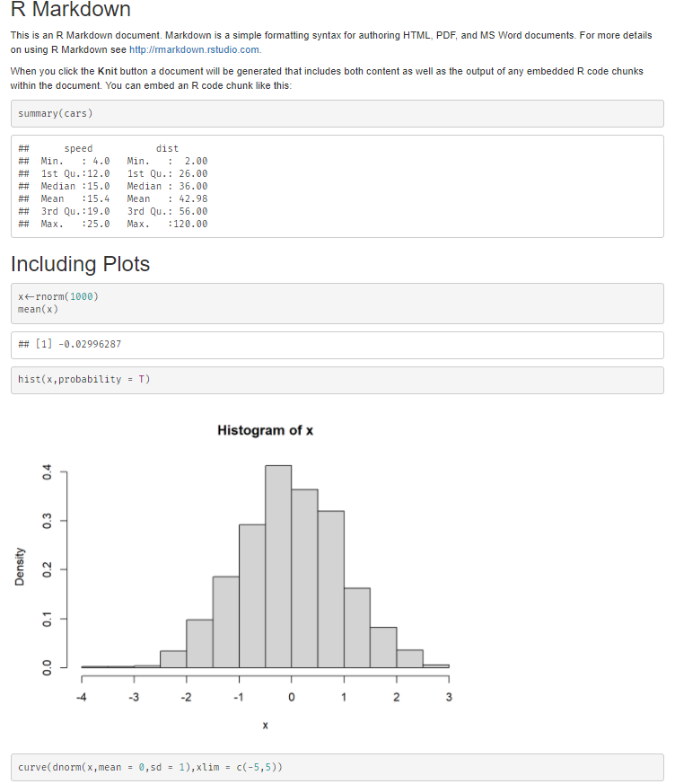Click the mean output -0.02996287
This screenshot has width=675, height=784.
click(90, 344)
